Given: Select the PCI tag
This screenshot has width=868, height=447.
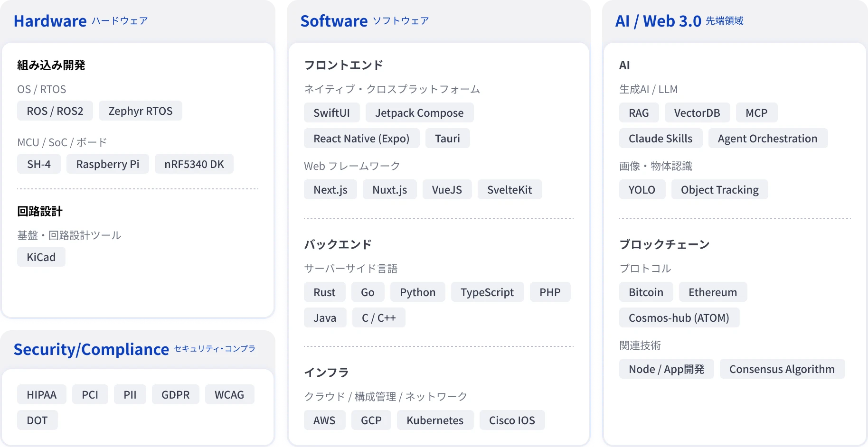Looking at the screenshot, I should click(90, 394).
